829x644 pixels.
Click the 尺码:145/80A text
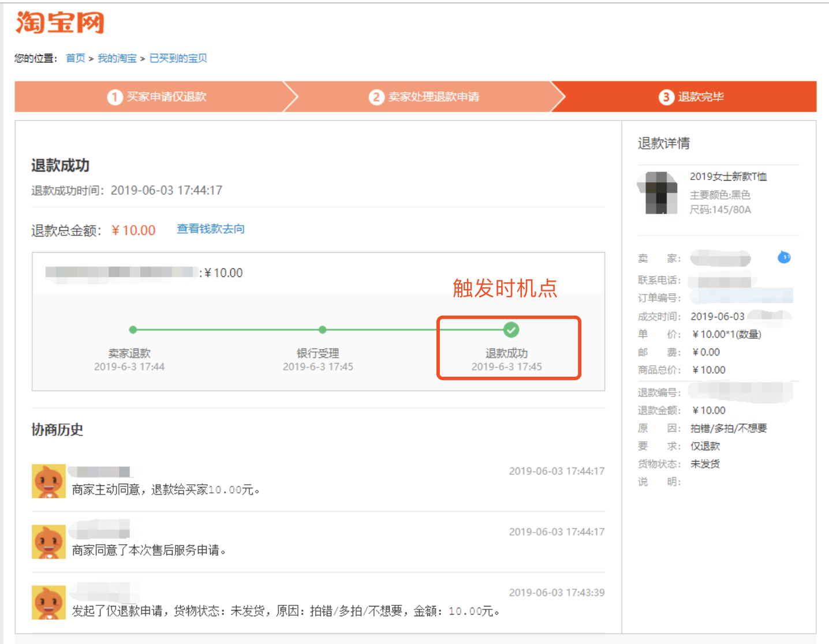click(720, 209)
